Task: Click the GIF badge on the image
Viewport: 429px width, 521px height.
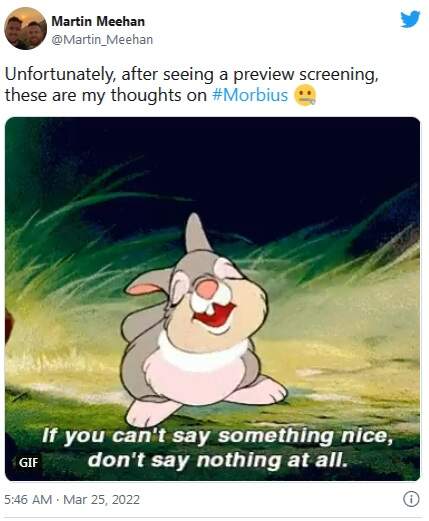Action: pyautogui.click(x=28, y=462)
